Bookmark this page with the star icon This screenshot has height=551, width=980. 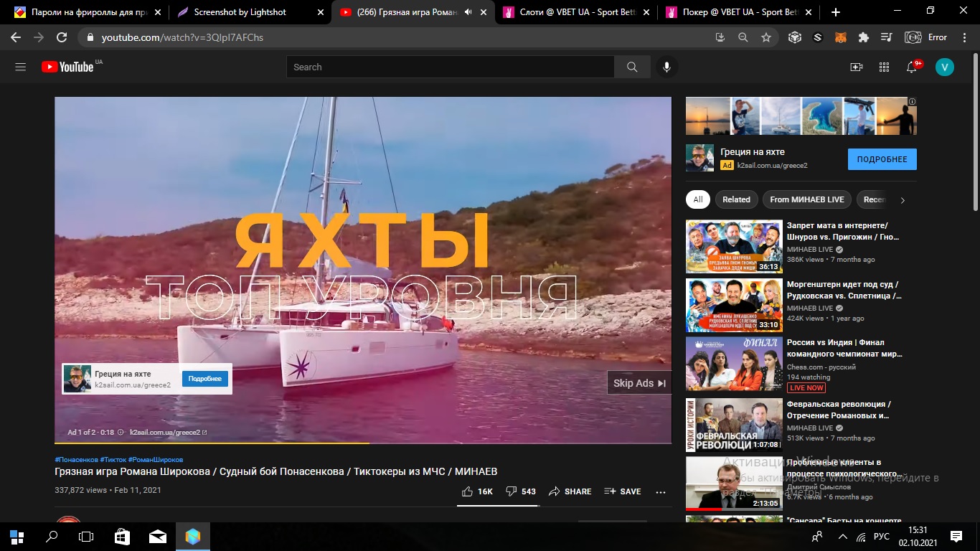(x=766, y=37)
